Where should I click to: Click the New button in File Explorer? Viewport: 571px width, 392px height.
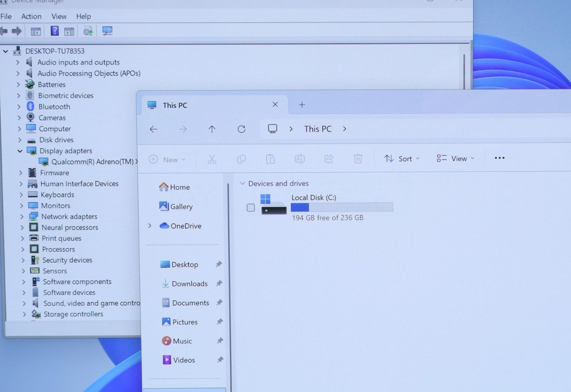pyautogui.click(x=167, y=159)
